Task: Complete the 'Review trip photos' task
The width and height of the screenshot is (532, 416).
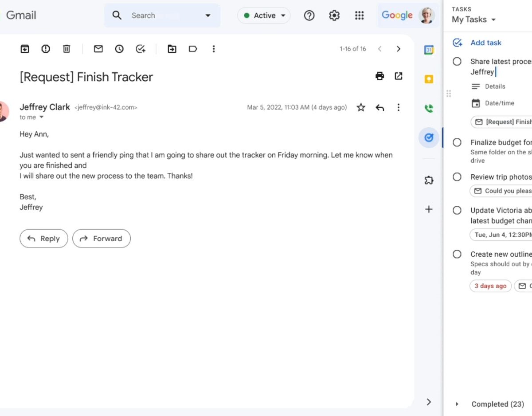Action: point(457,177)
